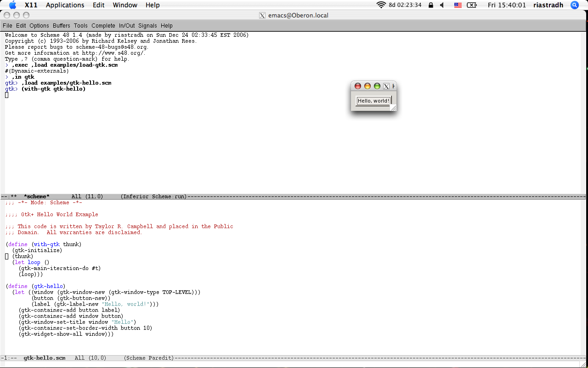
Task: Expand the Emacs Options menu
Action: click(x=39, y=26)
